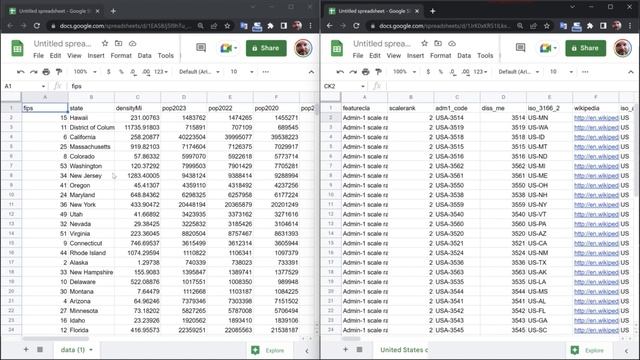Open more formats 123 dropdown, left window
The width and height of the screenshot is (640, 360).
coord(161,72)
